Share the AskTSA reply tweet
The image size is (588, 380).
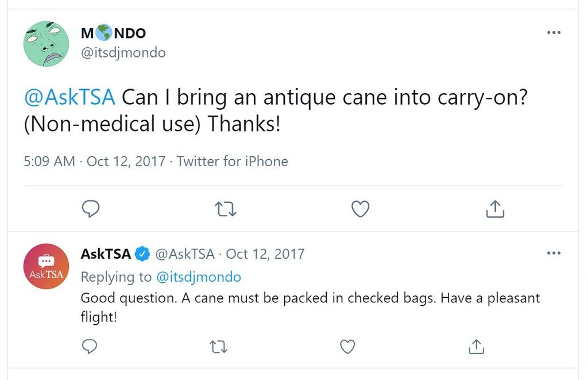tap(476, 346)
